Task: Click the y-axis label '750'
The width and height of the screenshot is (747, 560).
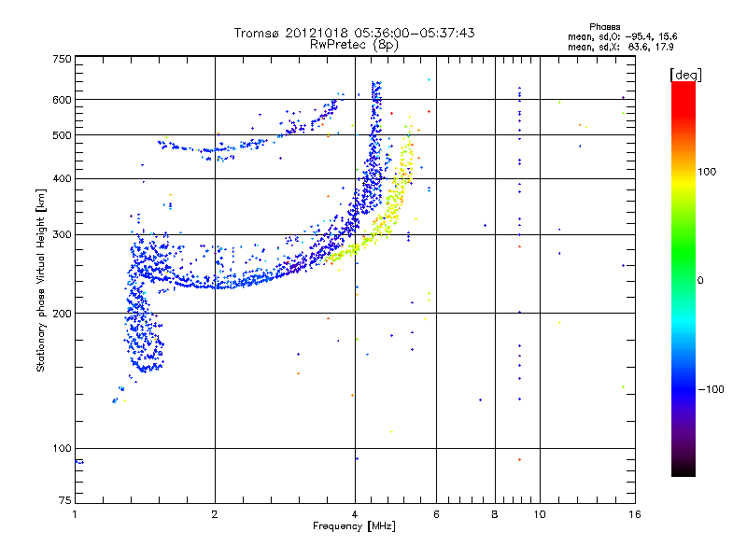Action: tap(62, 59)
